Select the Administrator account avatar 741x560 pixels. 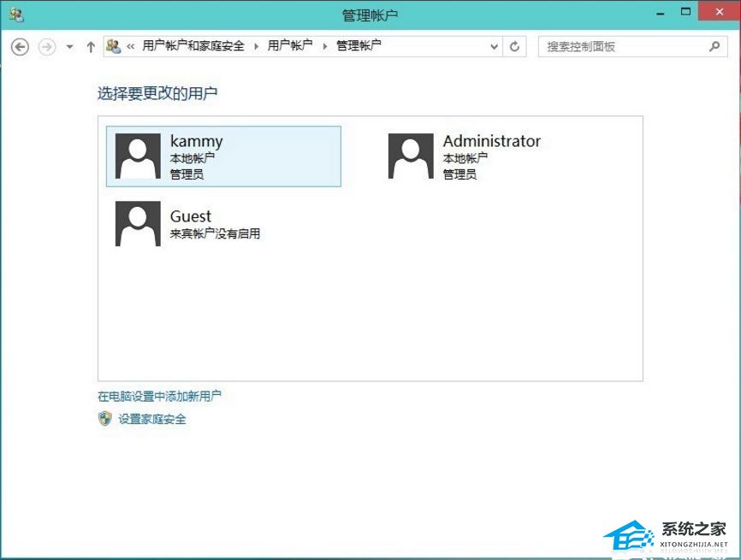click(411, 156)
